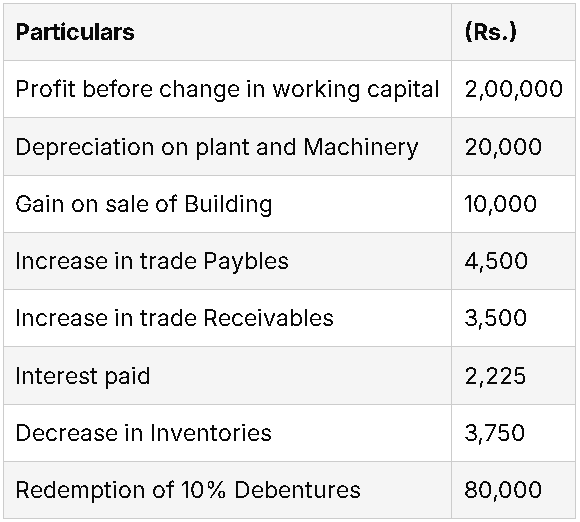Screen dimensions: 580x522
Task: Click the (Rs.) column header
Action: point(513,32)
